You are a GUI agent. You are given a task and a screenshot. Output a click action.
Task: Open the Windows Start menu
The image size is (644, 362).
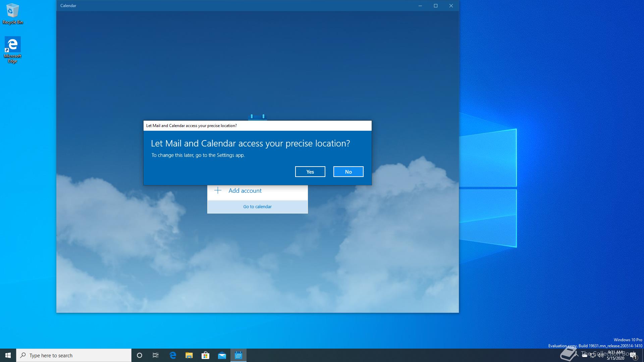(8, 355)
